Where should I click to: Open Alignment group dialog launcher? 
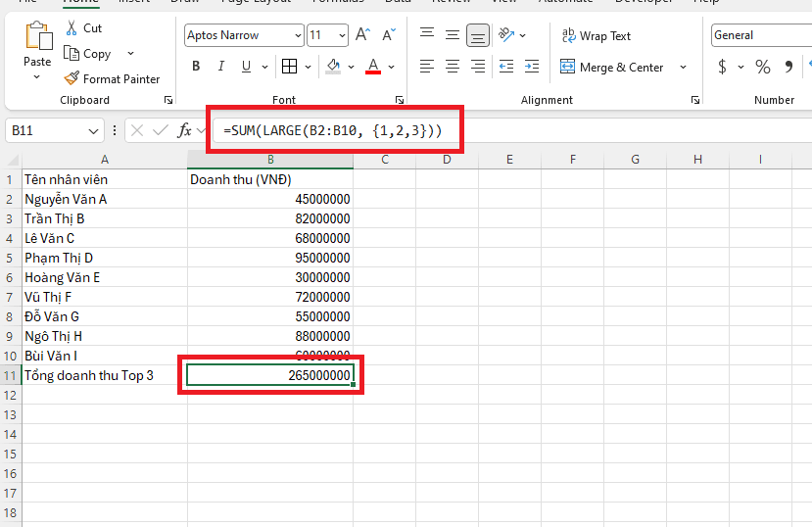pos(695,100)
